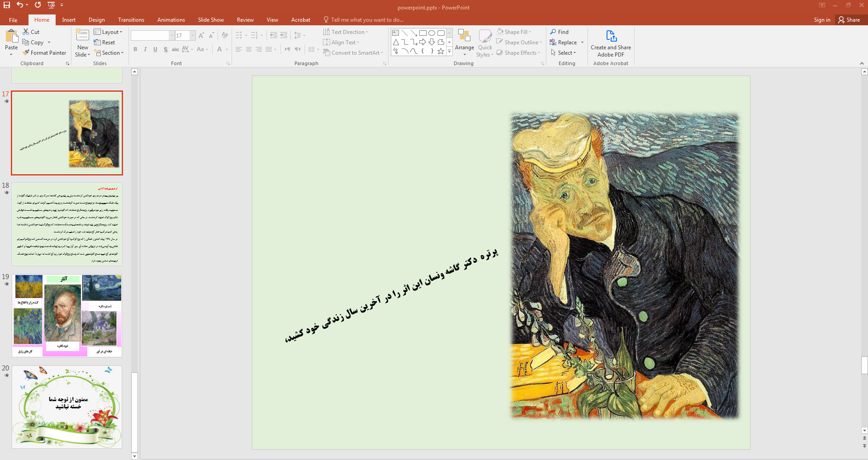Activate the Format Painter tool
The image size is (868, 460).
(x=44, y=53)
